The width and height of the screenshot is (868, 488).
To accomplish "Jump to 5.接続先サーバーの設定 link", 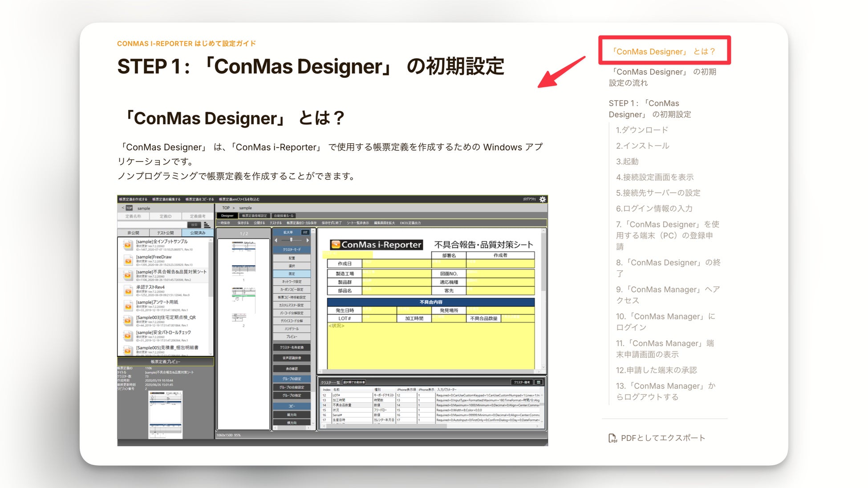I will click(658, 193).
